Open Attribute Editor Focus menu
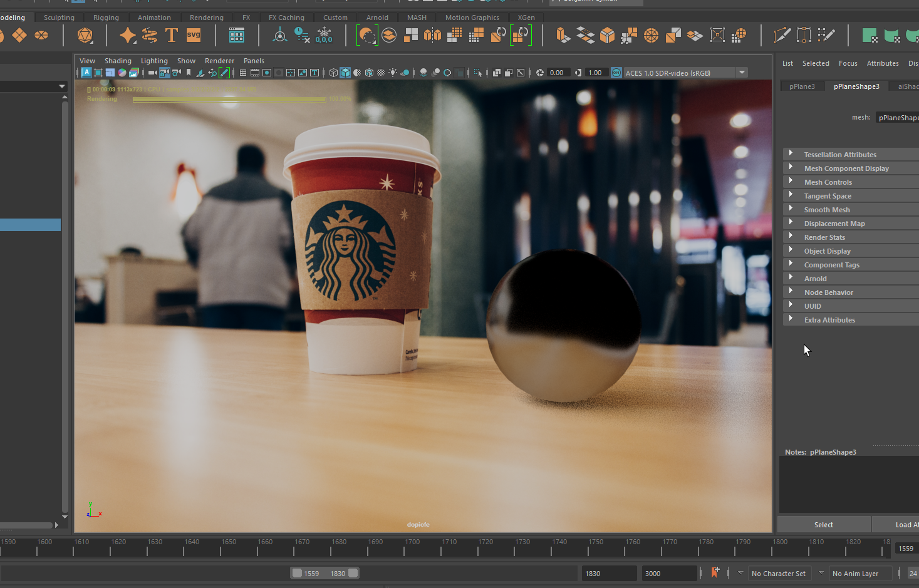This screenshot has width=919, height=588. point(848,63)
